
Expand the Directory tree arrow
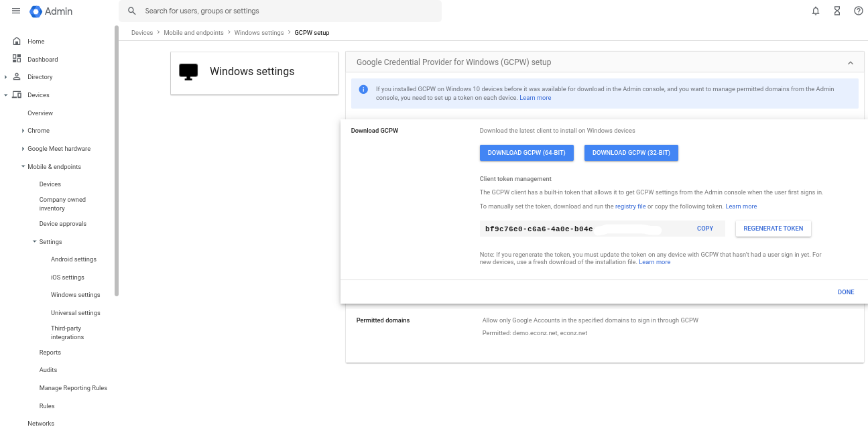pos(5,77)
